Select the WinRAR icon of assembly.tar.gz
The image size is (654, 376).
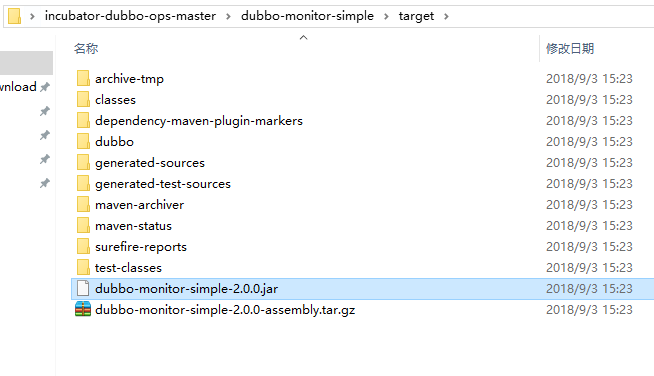[83, 309]
